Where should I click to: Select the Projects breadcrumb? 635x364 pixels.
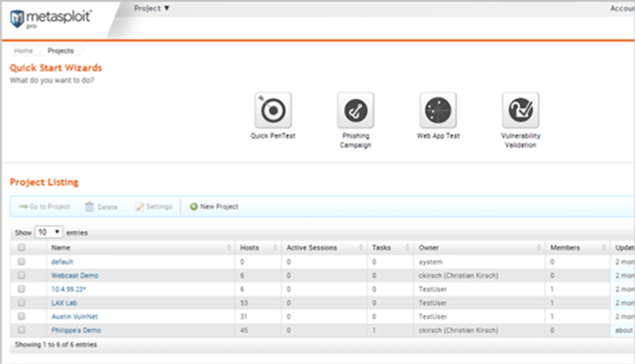[60, 51]
